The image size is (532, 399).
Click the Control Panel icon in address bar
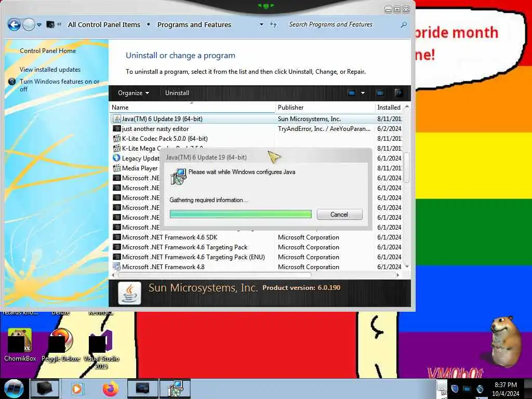tap(50, 24)
